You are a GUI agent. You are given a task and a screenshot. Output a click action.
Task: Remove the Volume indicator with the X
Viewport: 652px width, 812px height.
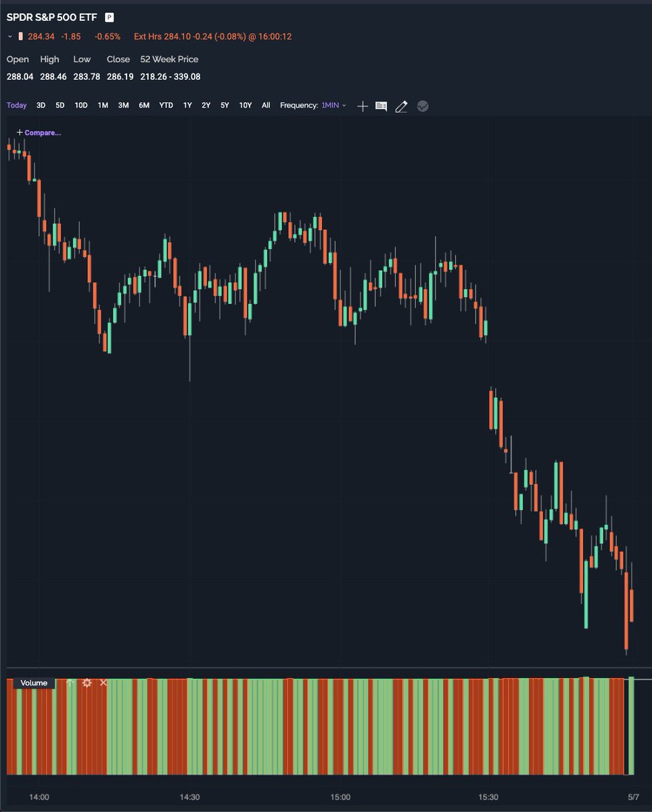pyautogui.click(x=103, y=683)
